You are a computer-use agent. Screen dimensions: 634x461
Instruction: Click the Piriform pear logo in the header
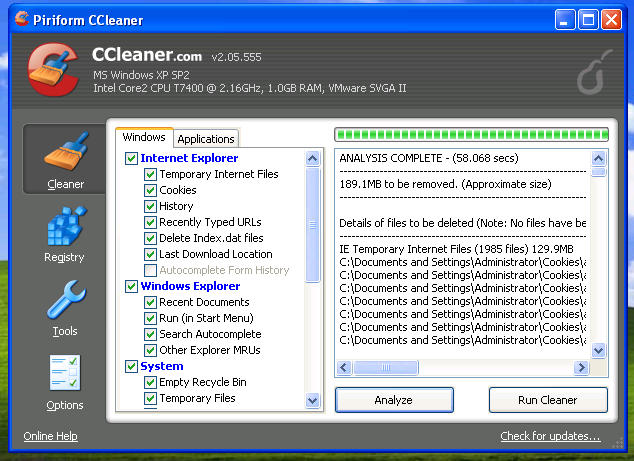(594, 72)
